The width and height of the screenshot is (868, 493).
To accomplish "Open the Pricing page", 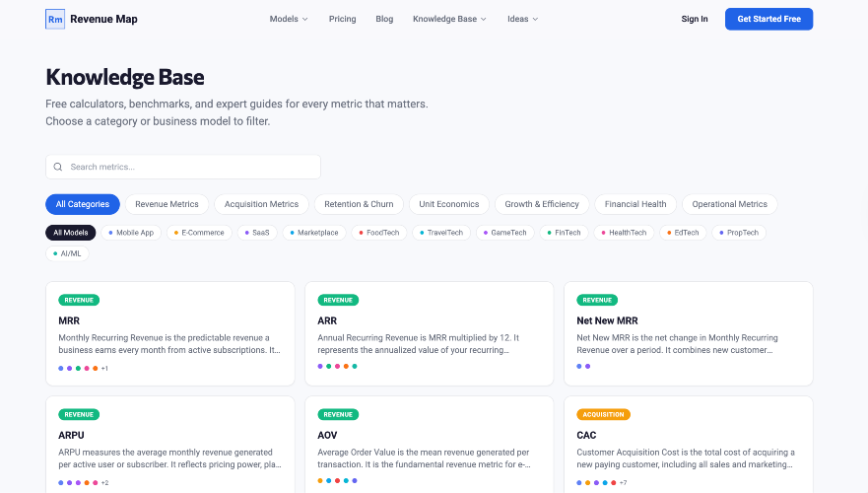I will [342, 19].
